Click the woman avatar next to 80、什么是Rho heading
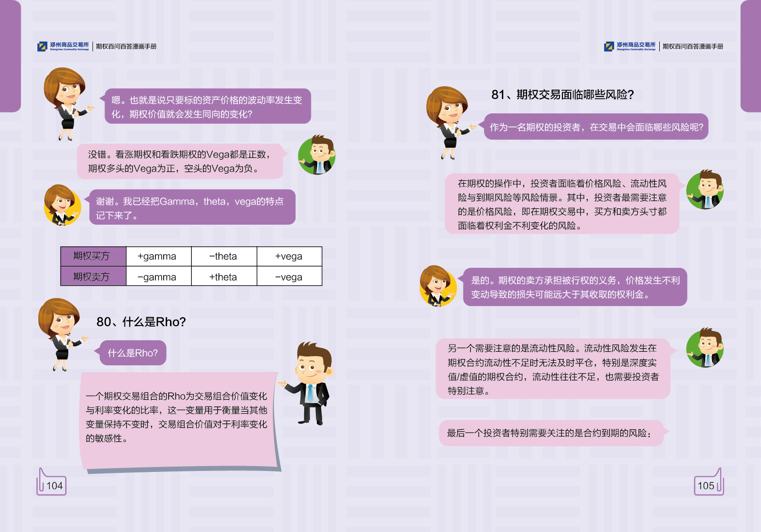The image size is (761, 532). [x=61, y=333]
